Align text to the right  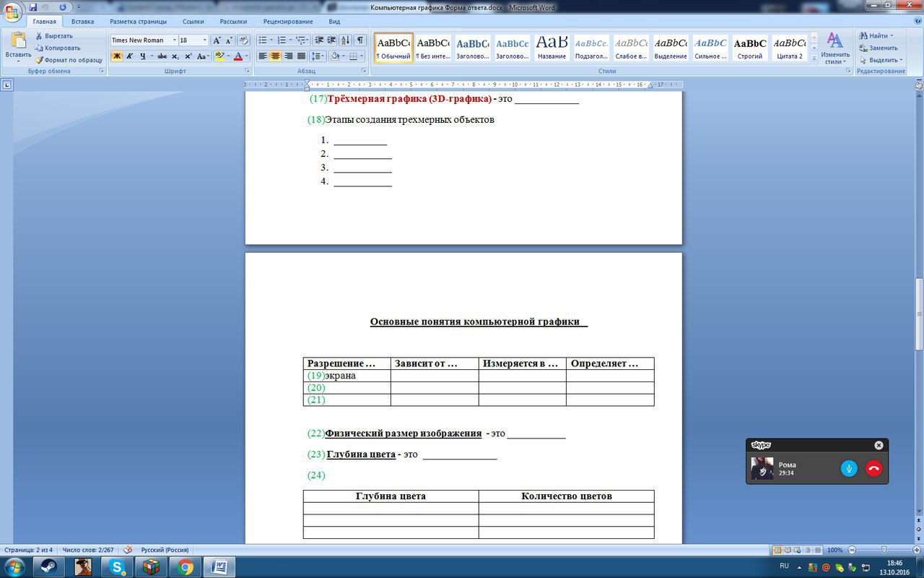click(289, 56)
